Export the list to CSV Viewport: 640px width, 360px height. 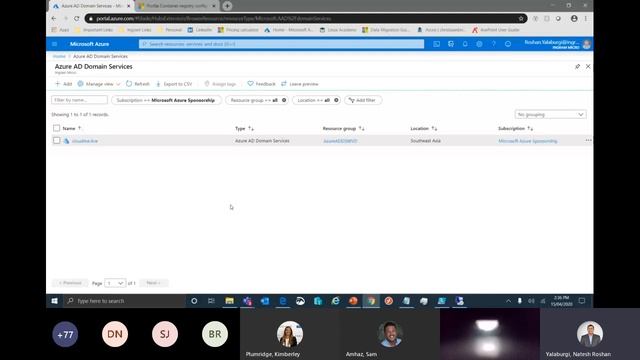click(174, 84)
